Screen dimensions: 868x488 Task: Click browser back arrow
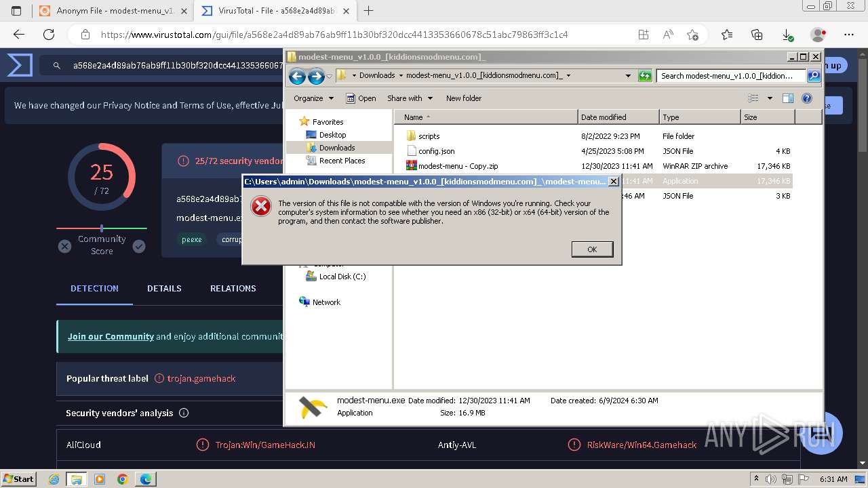pos(19,35)
